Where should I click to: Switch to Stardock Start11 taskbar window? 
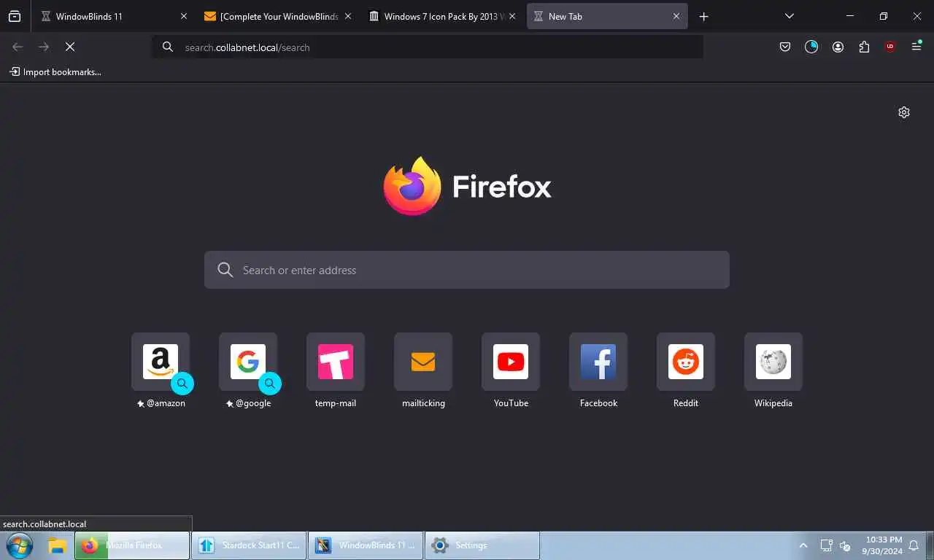249,545
